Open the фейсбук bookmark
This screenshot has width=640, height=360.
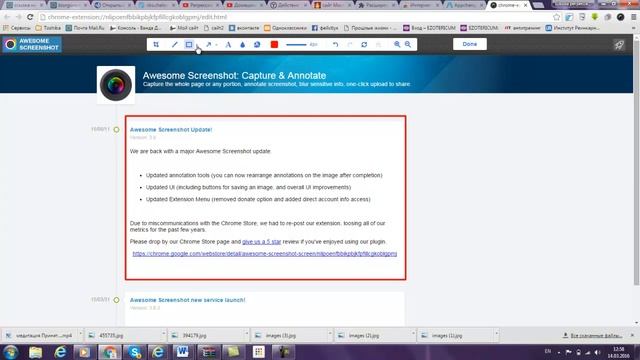pyautogui.click(x=325, y=28)
